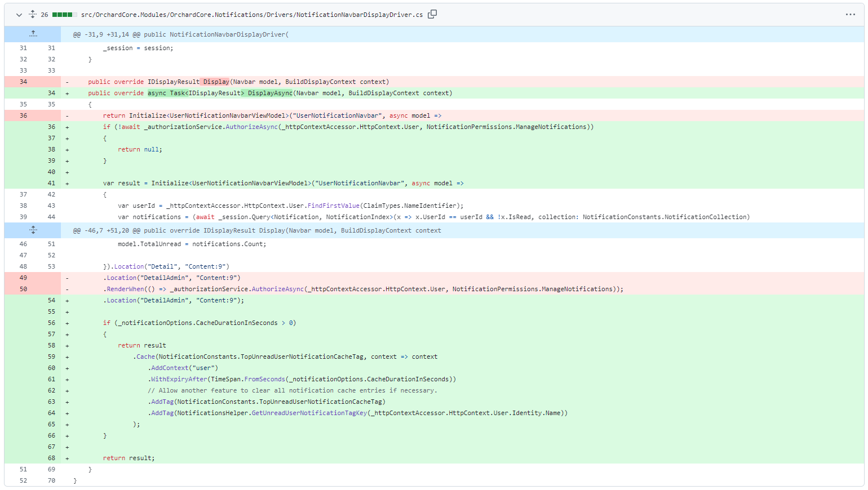
Task: Click line number 68 beside 'return result;'
Action: (x=51, y=458)
